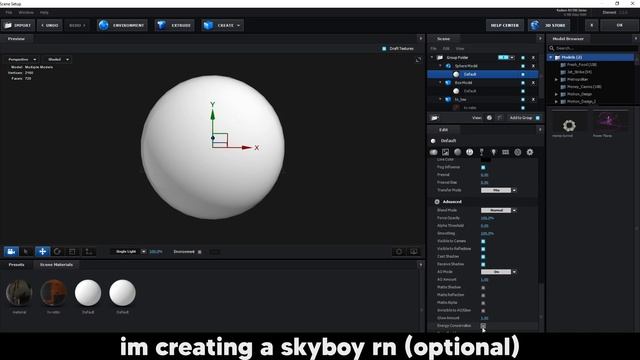Switch to the Presets tab
The height and width of the screenshot is (360, 640).
[x=16, y=265]
